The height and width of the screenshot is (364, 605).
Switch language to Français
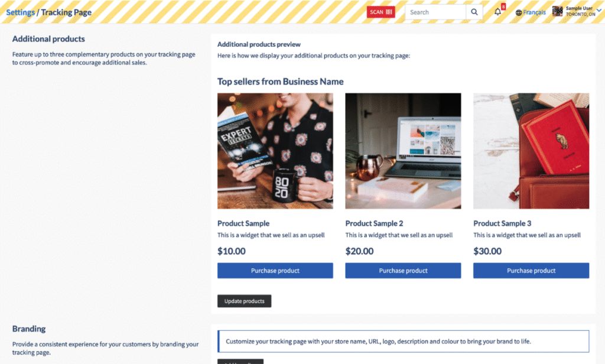tap(534, 12)
